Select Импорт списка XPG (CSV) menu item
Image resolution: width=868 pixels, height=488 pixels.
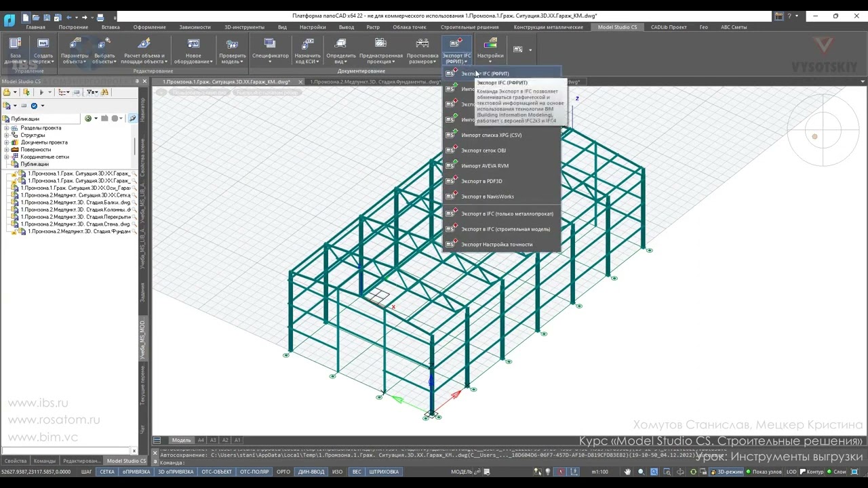[x=502, y=135]
